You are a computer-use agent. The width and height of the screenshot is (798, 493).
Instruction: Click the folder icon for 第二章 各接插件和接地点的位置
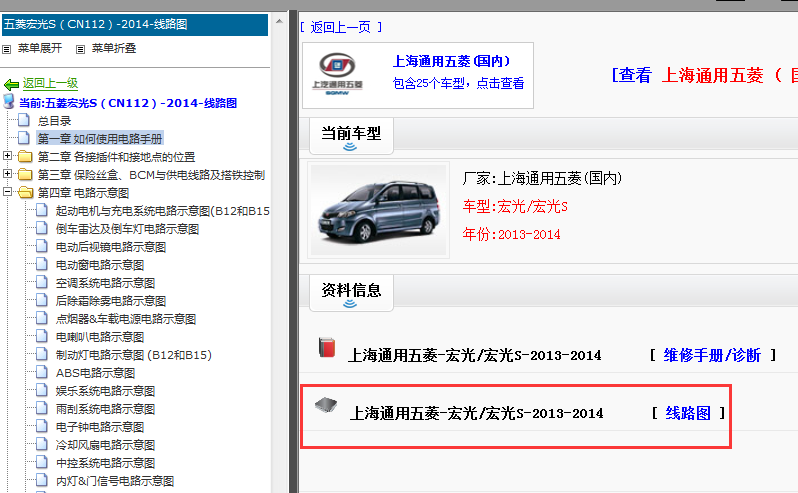pos(25,156)
